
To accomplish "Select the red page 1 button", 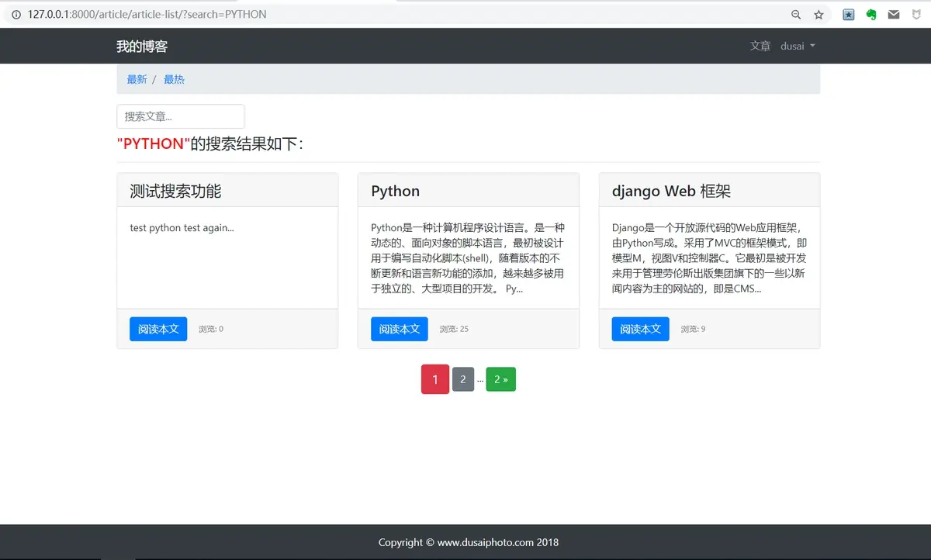I will click(435, 379).
